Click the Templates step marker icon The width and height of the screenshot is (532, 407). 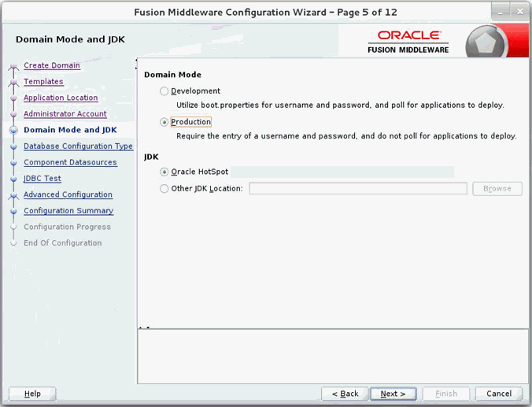[x=13, y=82]
